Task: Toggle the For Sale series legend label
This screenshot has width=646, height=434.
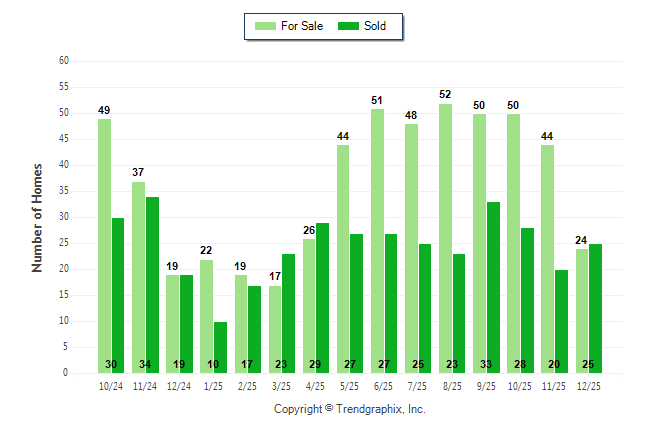Action: [304, 26]
